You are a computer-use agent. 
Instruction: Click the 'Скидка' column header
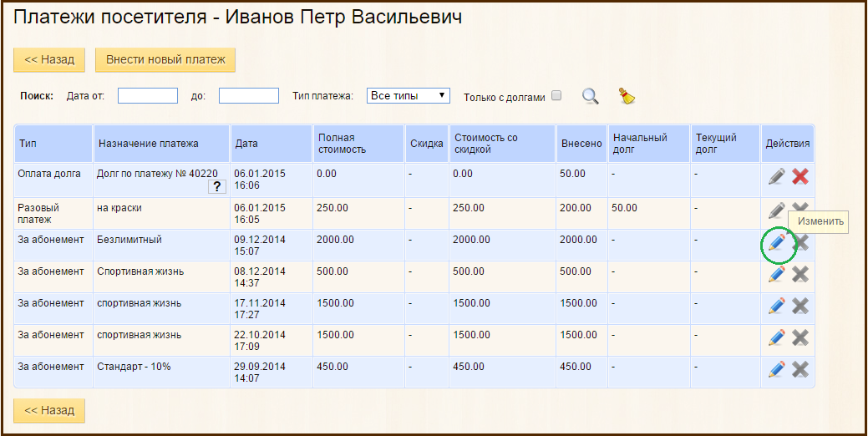(x=427, y=144)
